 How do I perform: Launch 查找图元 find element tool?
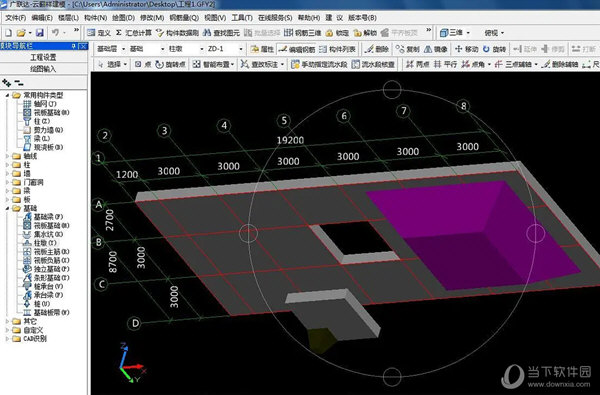coord(222,33)
